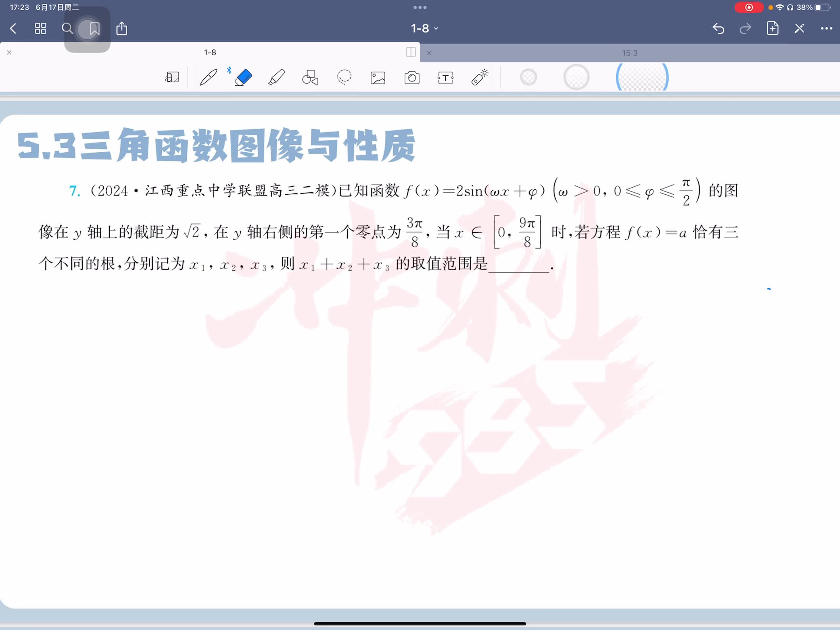Choose the largest eraser size circle
840x630 pixels.
(x=642, y=77)
